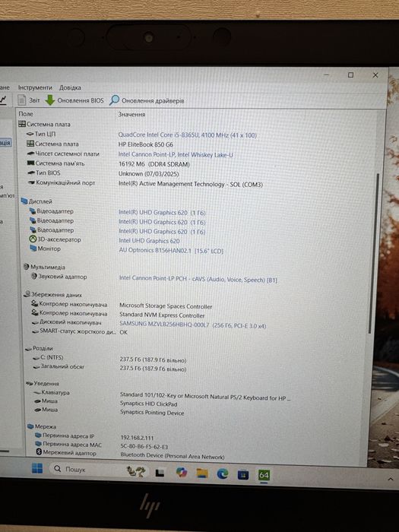Click the SMART-статус row icon

(x=35, y=331)
